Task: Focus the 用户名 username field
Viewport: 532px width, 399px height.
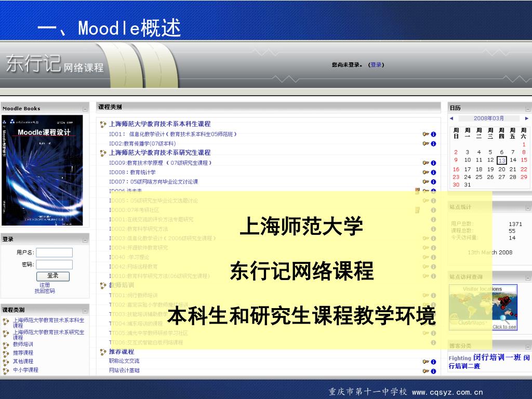Action: click(x=54, y=252)
